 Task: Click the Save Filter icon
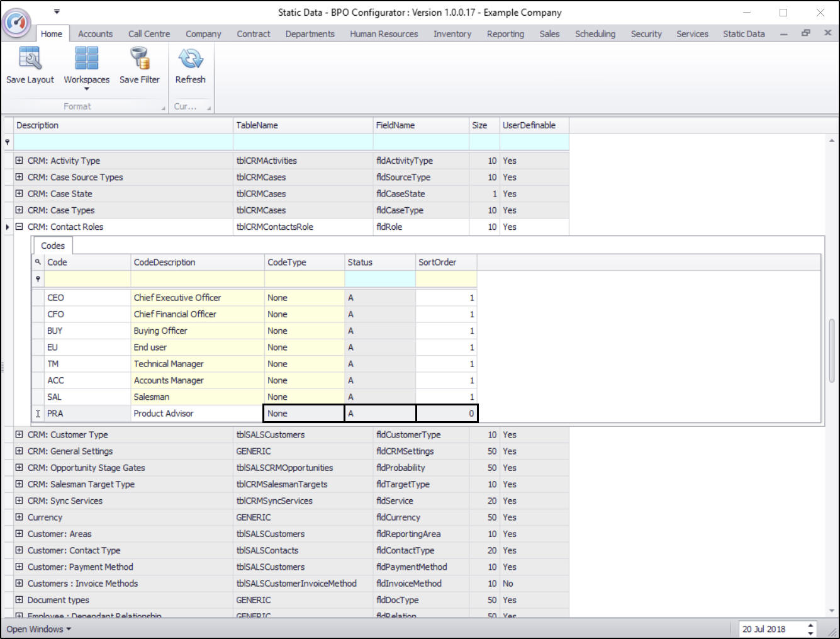tap(140, 59)
